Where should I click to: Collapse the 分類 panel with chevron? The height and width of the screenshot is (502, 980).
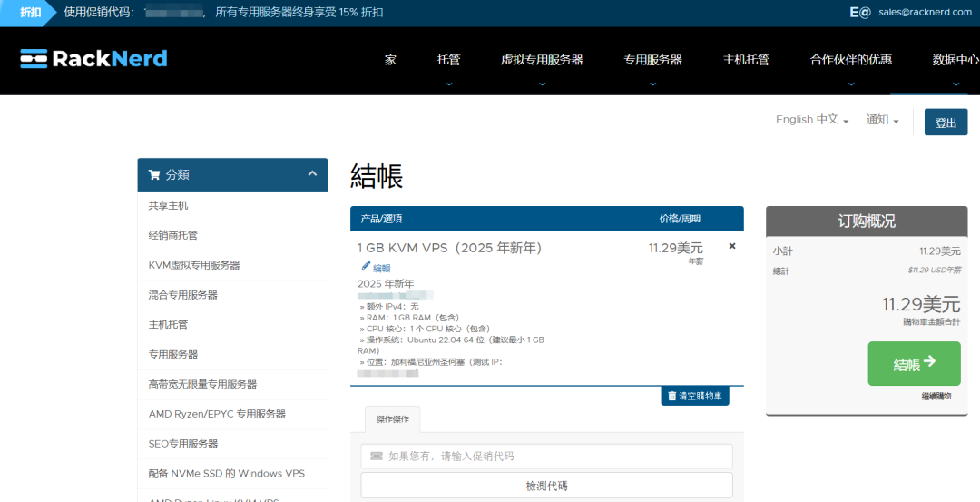tap(312, 173)
